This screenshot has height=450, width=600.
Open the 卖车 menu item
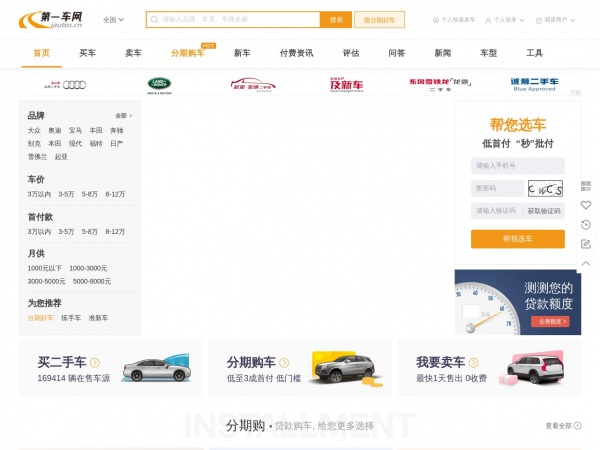point(134,53)
